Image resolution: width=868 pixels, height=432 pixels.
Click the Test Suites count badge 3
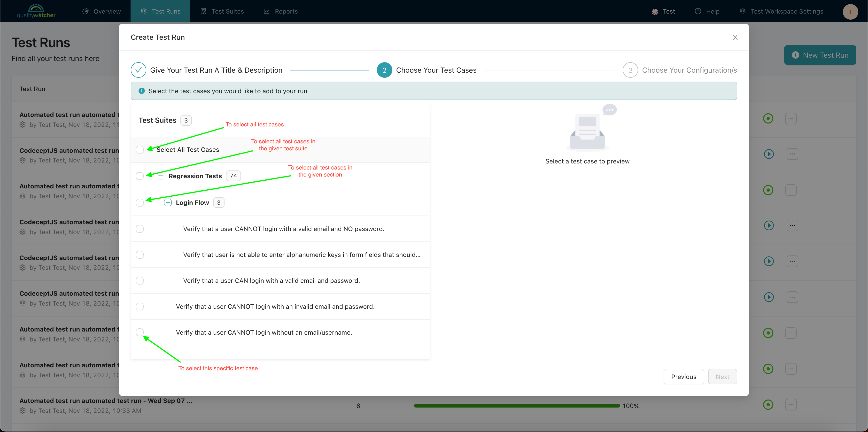[186, 120]
